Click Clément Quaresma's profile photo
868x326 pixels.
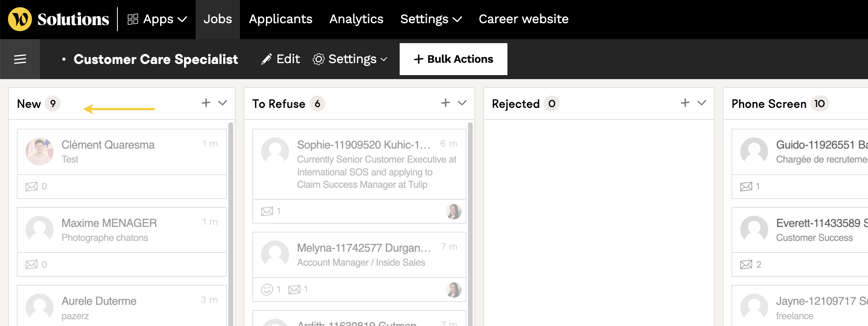(40, 151)
